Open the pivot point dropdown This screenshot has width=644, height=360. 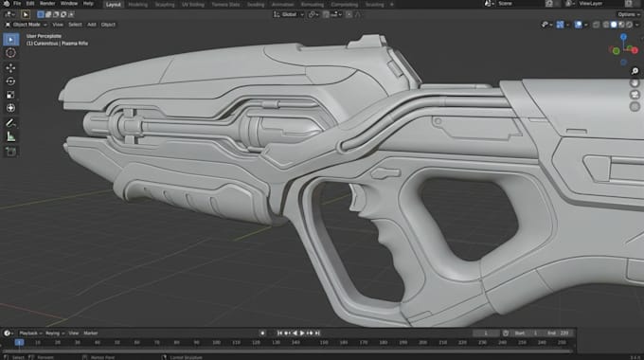[313, 15]
